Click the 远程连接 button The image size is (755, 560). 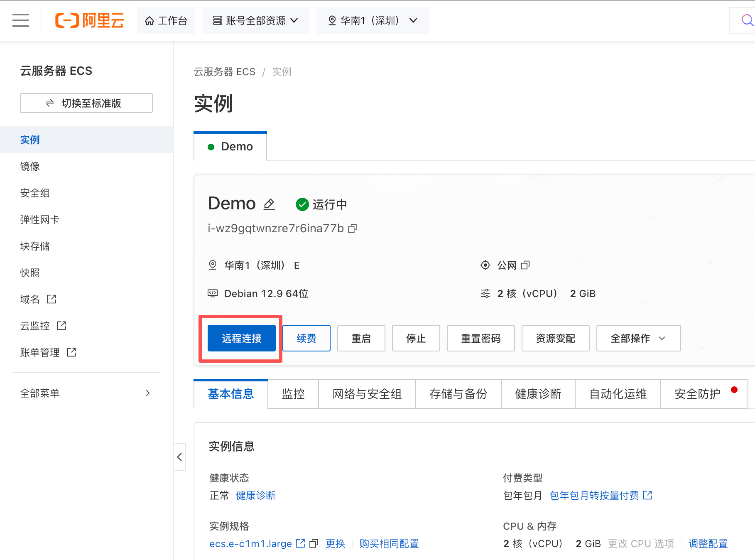242,338
